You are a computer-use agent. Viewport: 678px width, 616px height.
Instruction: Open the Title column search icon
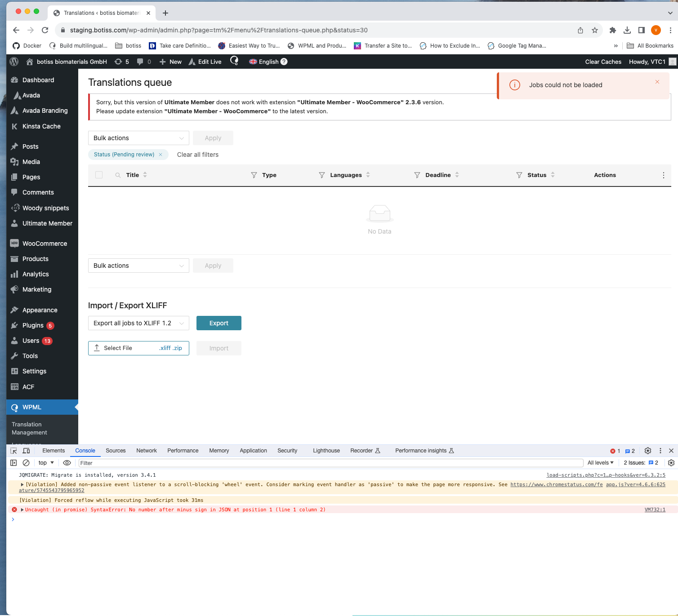point(118,175)
